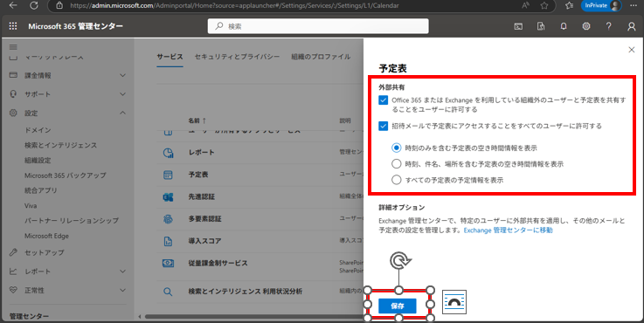Open Cloud Shell icon in header
Viewport: 644px width, 323px height.
[518, 26]
